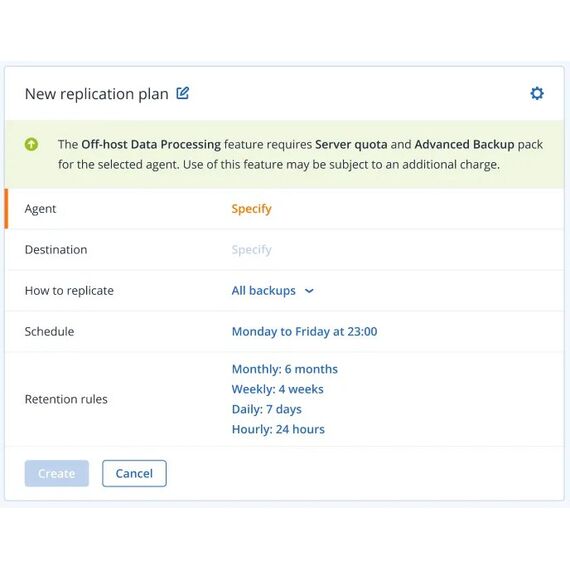570x570 pixels.
Task: Click Daily: 7 days retention rule
Action: (266, 409)
